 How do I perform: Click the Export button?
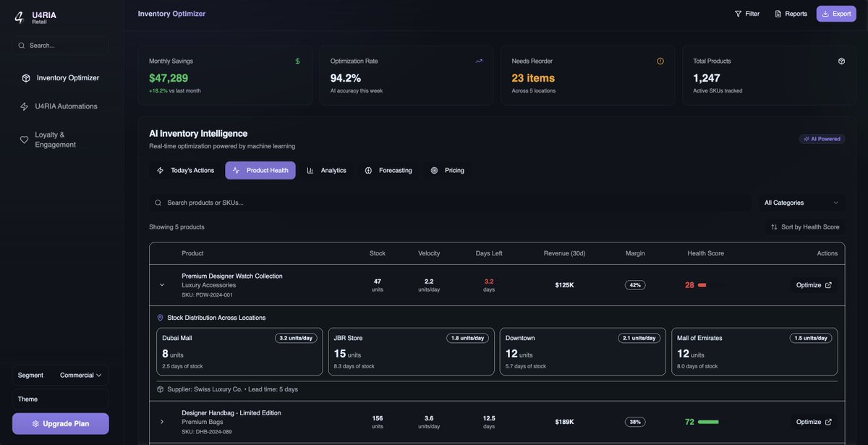836,14
